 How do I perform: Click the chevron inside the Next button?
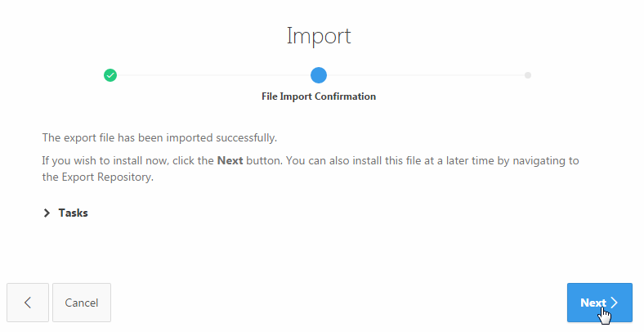(615, 303)
